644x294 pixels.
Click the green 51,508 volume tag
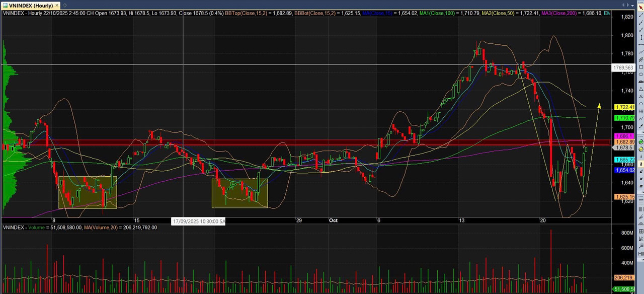[624, 289]
